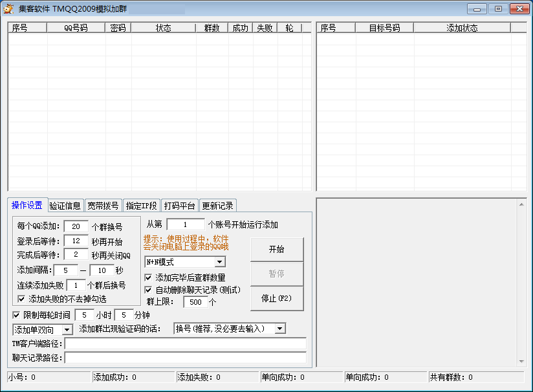Image resolution: width=533 pixels, height=392 pixels.
Task: Click the 群数 column header
Action: point(212,28)
